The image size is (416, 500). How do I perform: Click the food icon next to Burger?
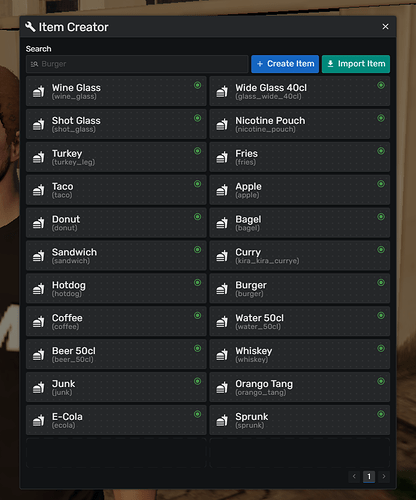point(222,289)
